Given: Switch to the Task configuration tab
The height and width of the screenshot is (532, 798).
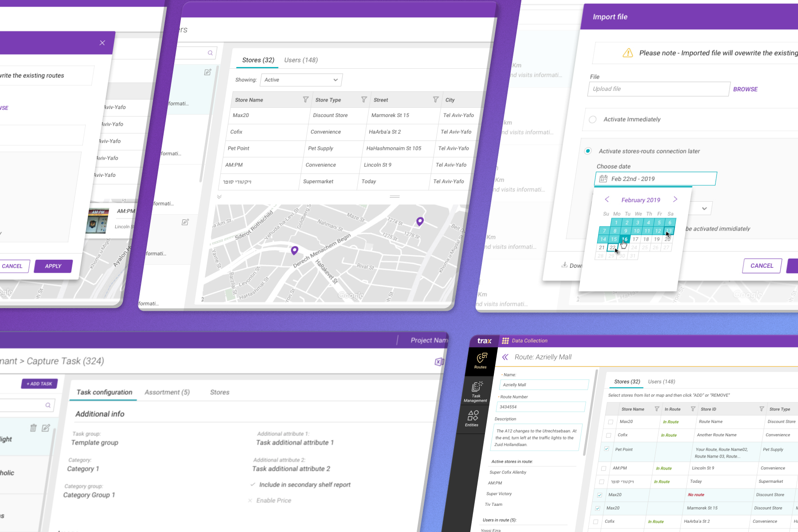Looking at the screenshot, I should point(104,392).
